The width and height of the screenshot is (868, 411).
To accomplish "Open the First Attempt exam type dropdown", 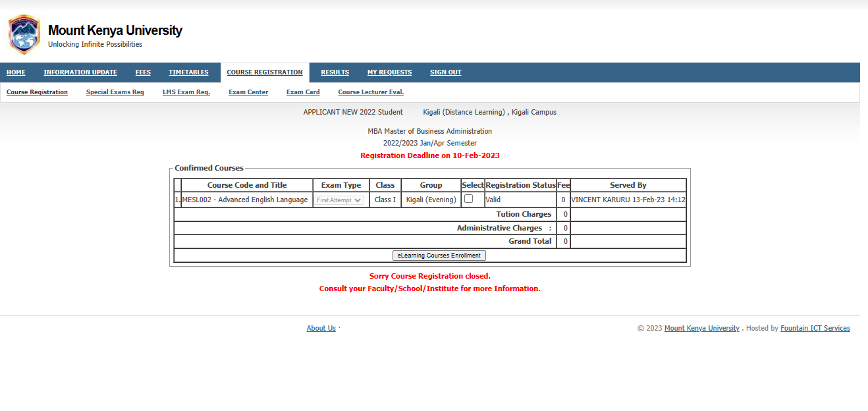I will pyautogui.click(x=339, y=200).
